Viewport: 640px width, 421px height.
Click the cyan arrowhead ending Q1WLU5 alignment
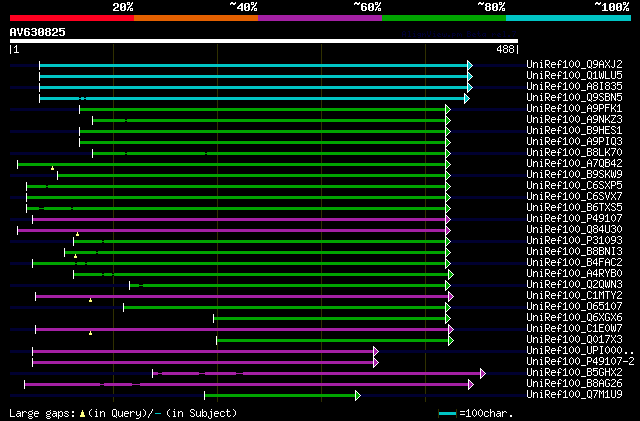pyautogui.click(x=470, y=76)
